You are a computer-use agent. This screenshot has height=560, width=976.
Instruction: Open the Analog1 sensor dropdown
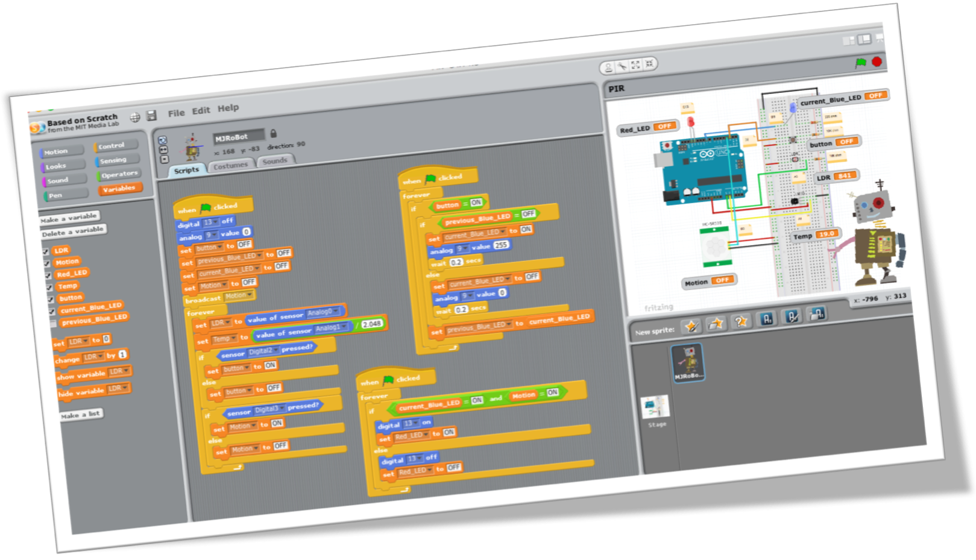pyautogui.click(x=332, y=328)
